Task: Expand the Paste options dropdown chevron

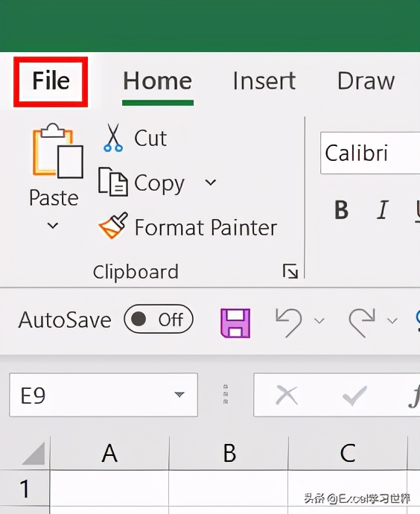Action: point(53,226)
